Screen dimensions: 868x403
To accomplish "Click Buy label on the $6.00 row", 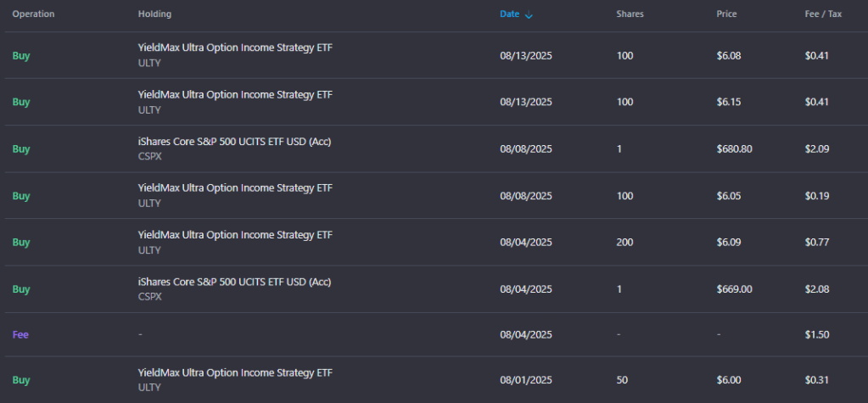I will click(x=21, y=380).
